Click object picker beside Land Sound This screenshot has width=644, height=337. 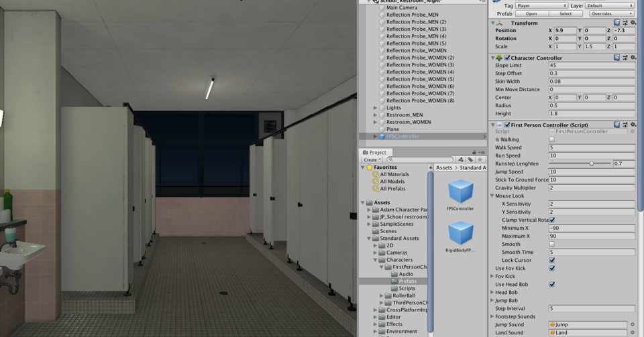pos(633,332)
